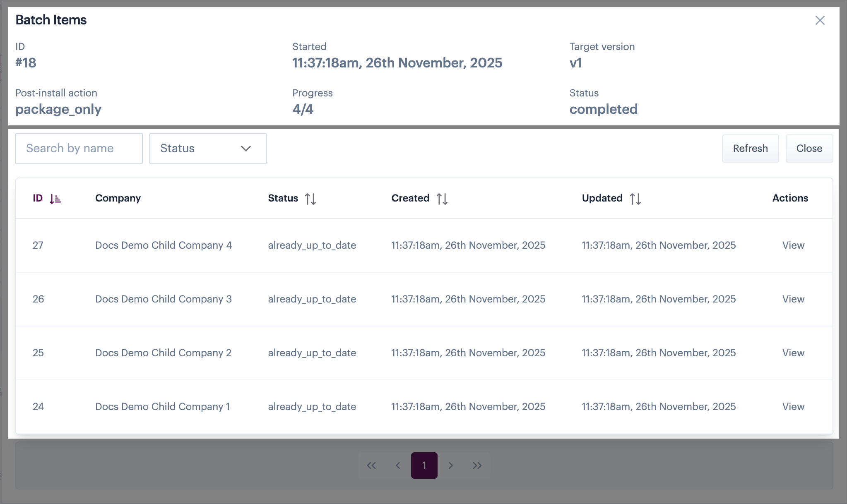The width and height of the screenshot is (847, 504).
Task: Close the Batch Items dialog with X icon
Action: point(820,20)
